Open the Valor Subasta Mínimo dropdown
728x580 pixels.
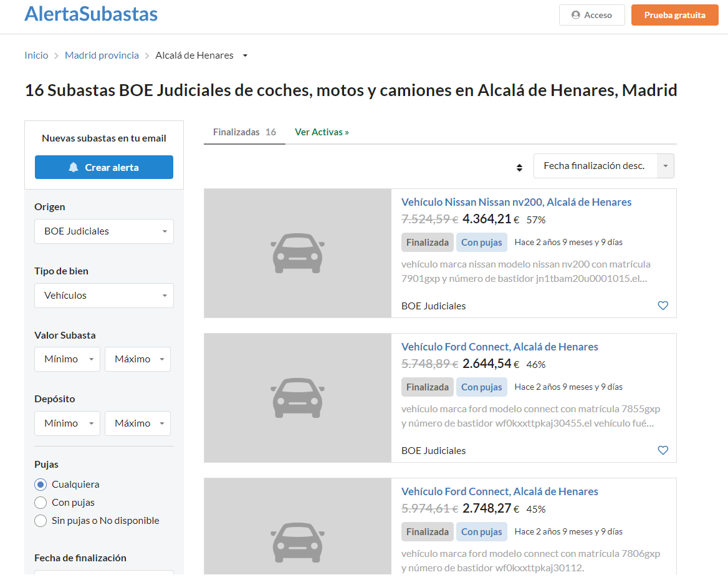pyautogui.click(x=67, y=359)
